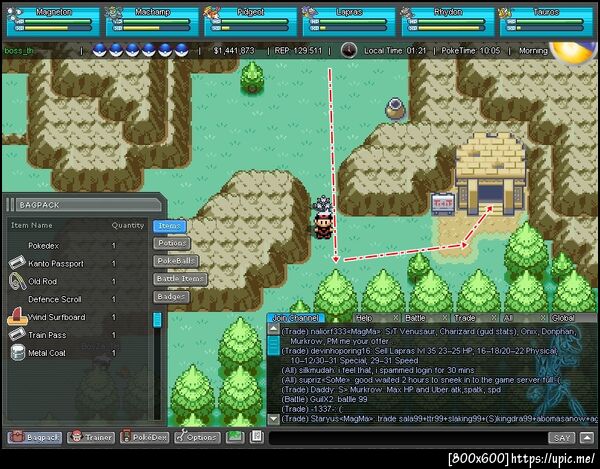Image resolution: width=600 pixels, height=469 pixels.
Task: Toggle the Bagpack button in bottom bar
Action: (x=35, y=437)
